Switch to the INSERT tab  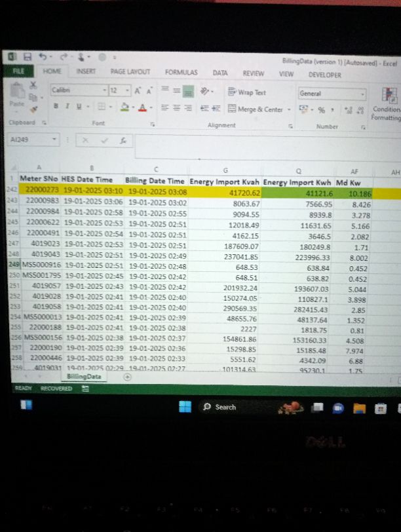[86, 71]
